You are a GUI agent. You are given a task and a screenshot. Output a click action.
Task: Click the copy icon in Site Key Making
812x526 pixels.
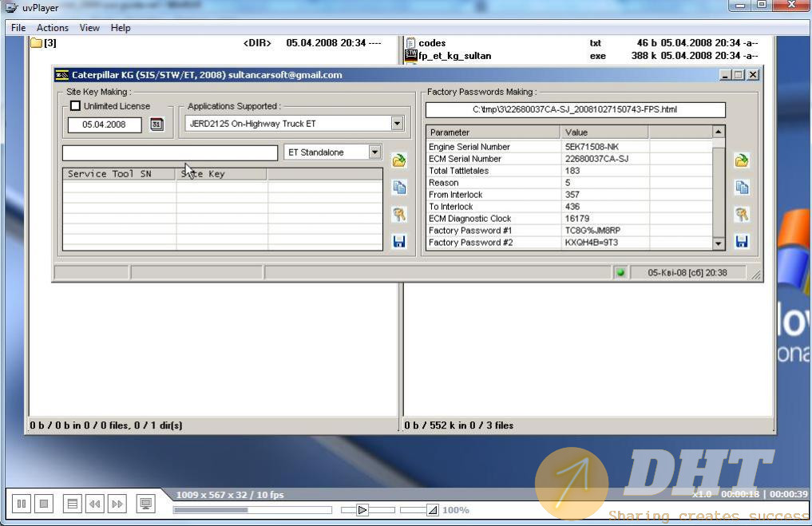(x=398, y=188)
